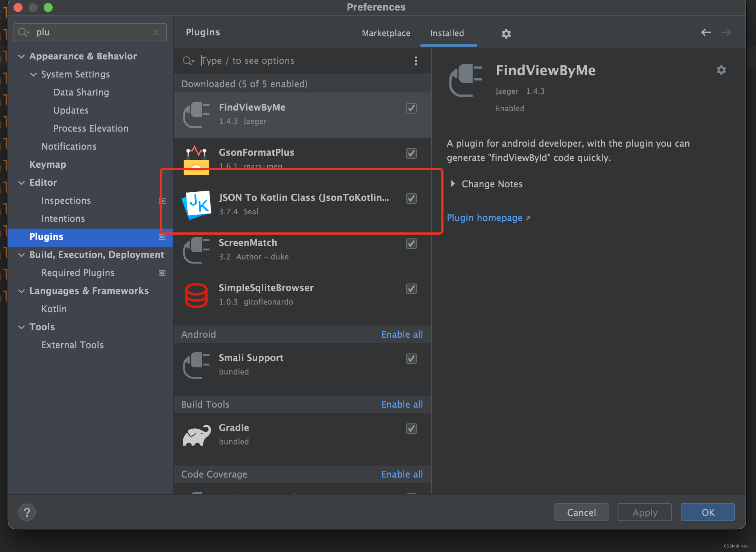The width and height of the screenshot is (756, 552).
Task: Select the SimpleSqliteBrowser database icon
Action: click(x=196, y=295)
